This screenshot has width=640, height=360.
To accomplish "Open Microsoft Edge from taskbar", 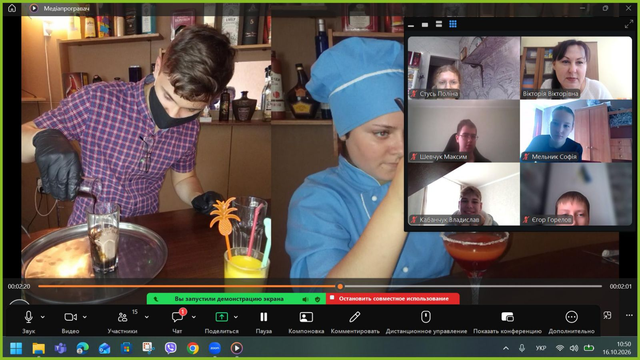I will tap(83, 348).
